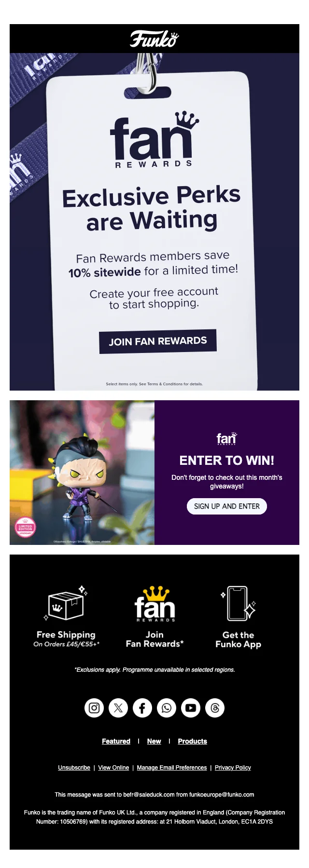Open the Privacy Policy link

pyautogui.click(x=233, y=768)
